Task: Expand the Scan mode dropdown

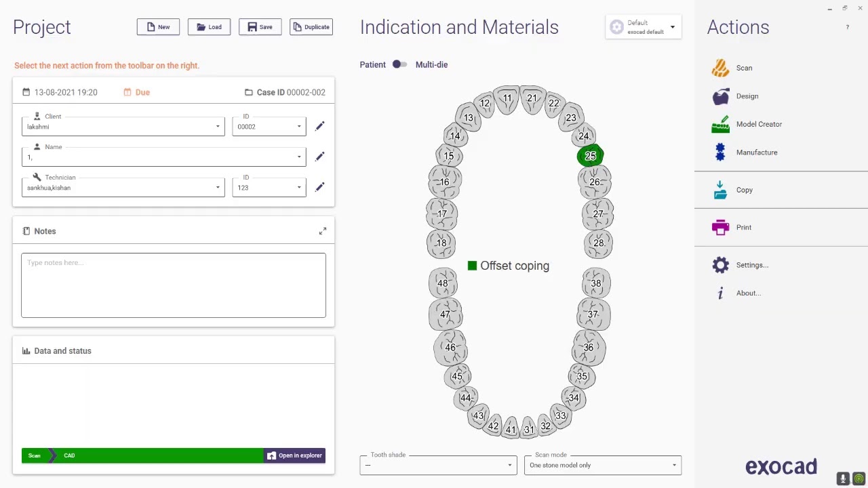Action: click(602, 465)
